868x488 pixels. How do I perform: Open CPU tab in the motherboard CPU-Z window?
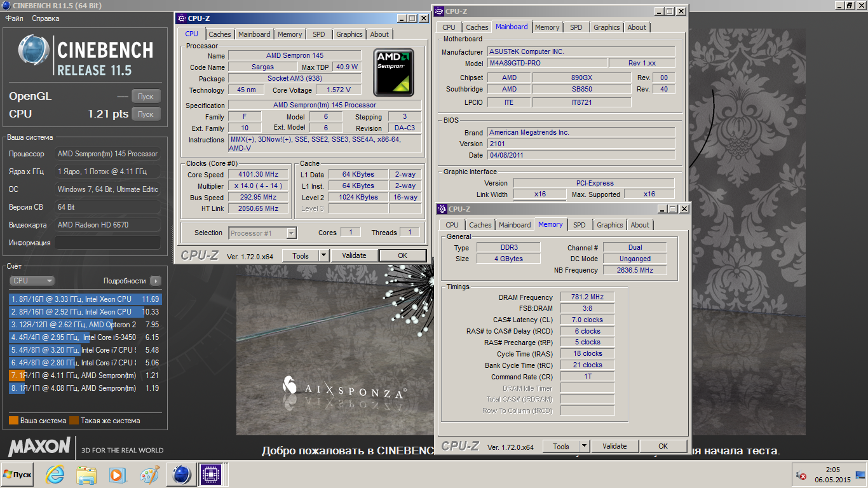pos(449,27)
